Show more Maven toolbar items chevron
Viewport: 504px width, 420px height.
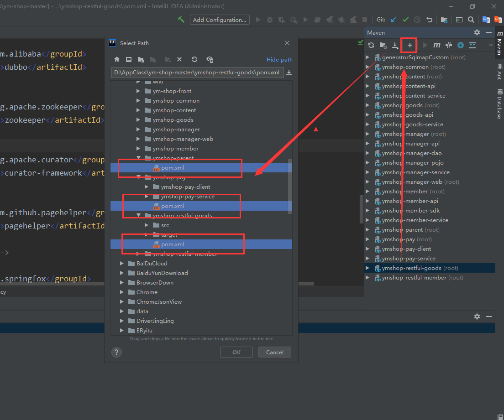point(491,45)
